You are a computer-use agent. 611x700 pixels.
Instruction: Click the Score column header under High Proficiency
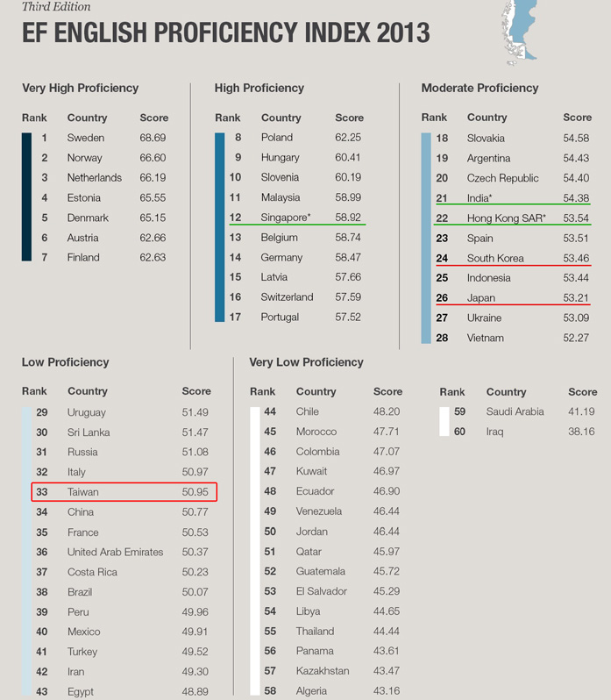(349, 118)
